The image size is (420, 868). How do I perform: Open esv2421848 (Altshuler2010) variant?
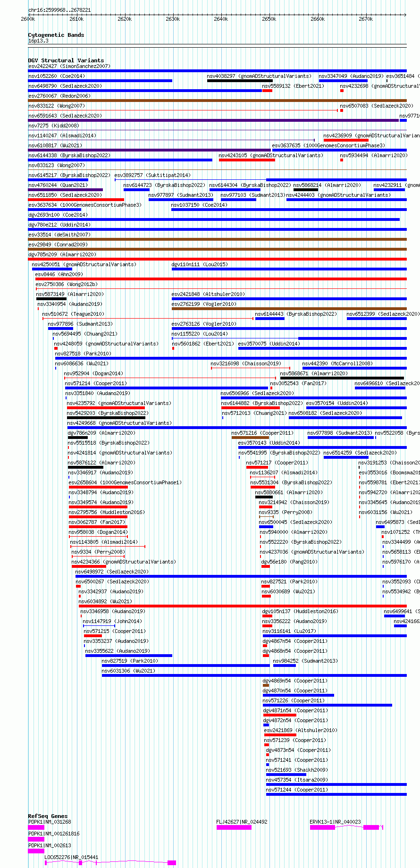[x=208, y=294]
